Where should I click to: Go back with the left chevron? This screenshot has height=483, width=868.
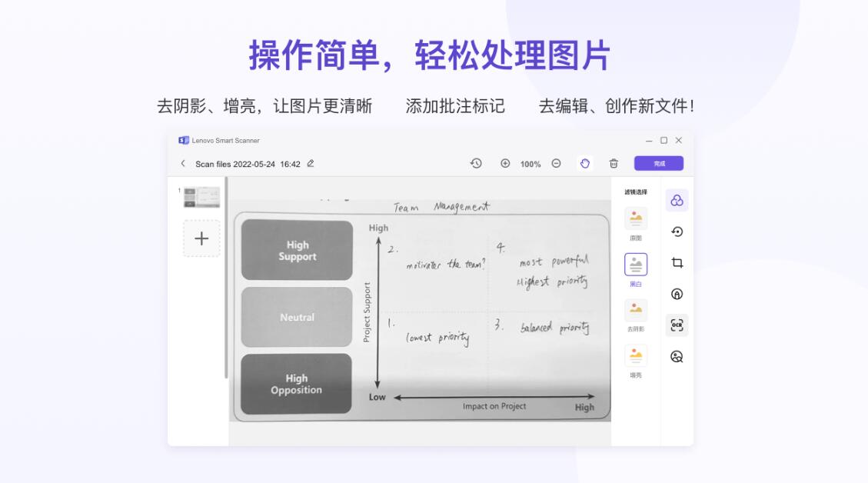[183, 163]
